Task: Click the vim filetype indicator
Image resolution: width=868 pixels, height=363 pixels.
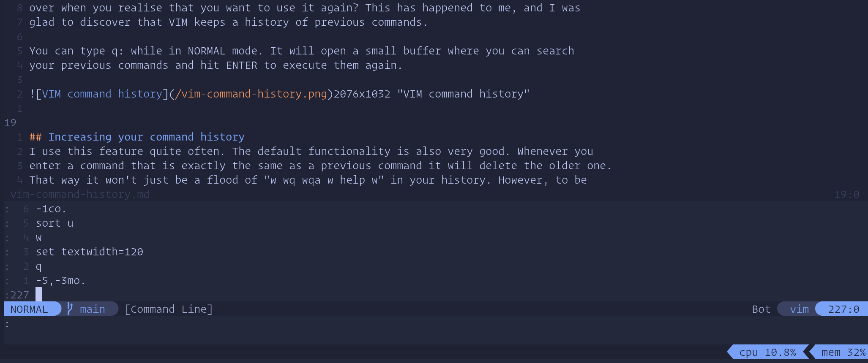Action: tap(799, 309)
